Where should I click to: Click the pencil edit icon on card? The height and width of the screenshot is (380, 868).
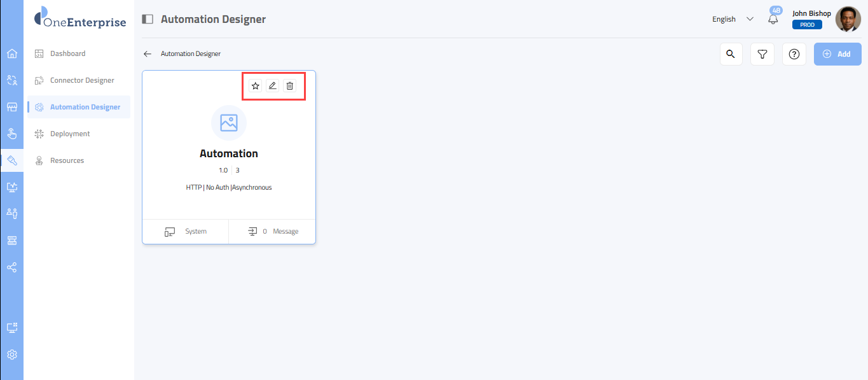(x=273, y=86)
